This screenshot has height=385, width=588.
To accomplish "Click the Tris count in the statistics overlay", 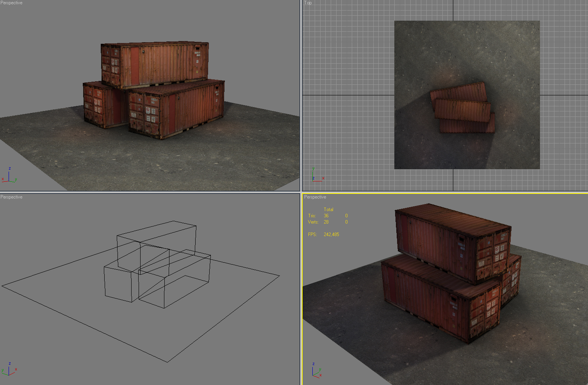I will tap(326, 215).
